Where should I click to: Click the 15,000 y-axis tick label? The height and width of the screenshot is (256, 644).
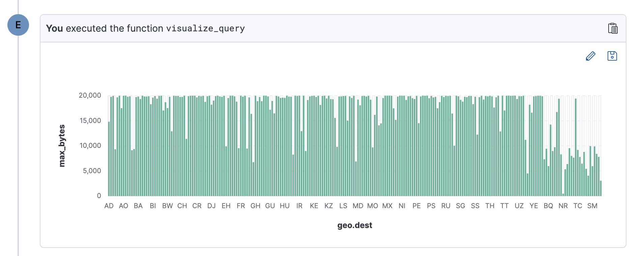pyautogui.click(x=90, y=121)
